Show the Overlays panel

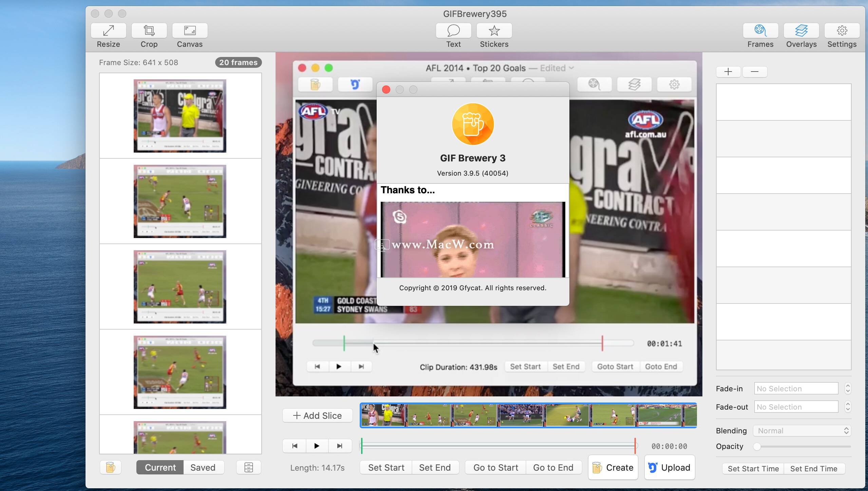coord(801,31)
